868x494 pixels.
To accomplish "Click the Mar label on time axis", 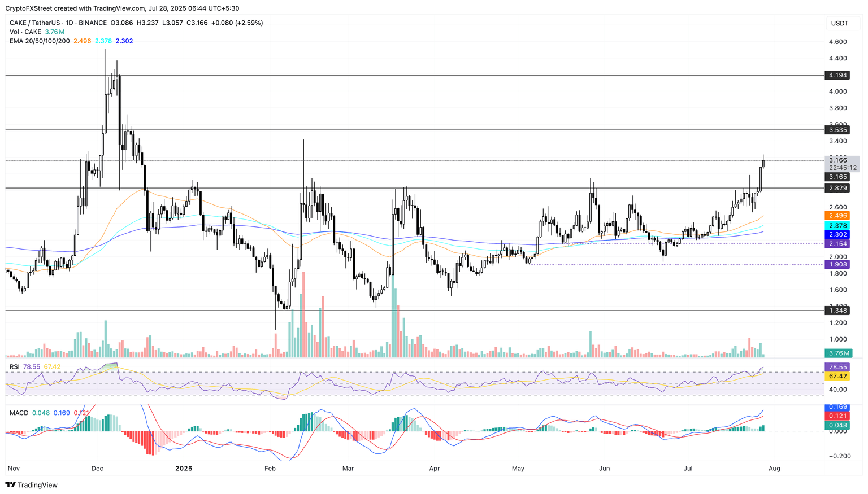I will (x=348, y=469).
